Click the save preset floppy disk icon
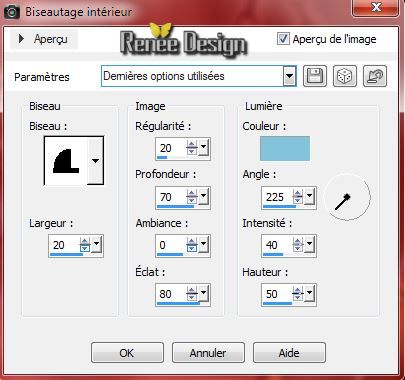The image size is (405, 380). pos(315,76)
